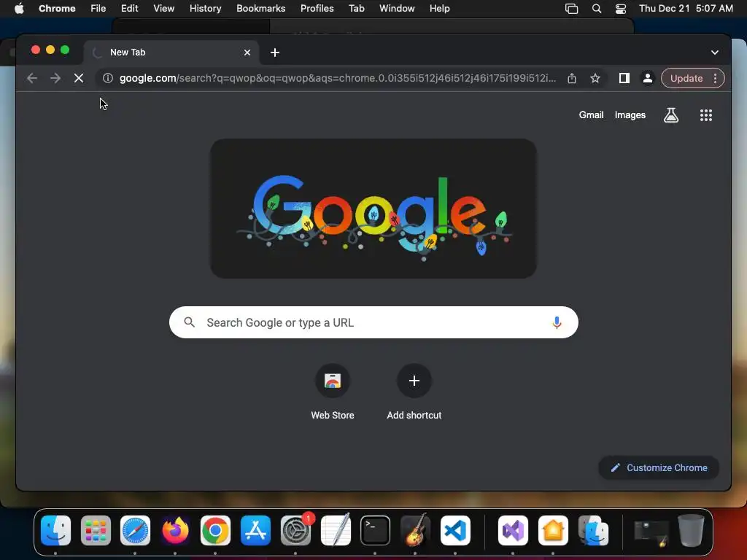Screen dimensions: 747x560
Task: Click Stage Manager icon in menu bar
Action: (x=571, y=8)
